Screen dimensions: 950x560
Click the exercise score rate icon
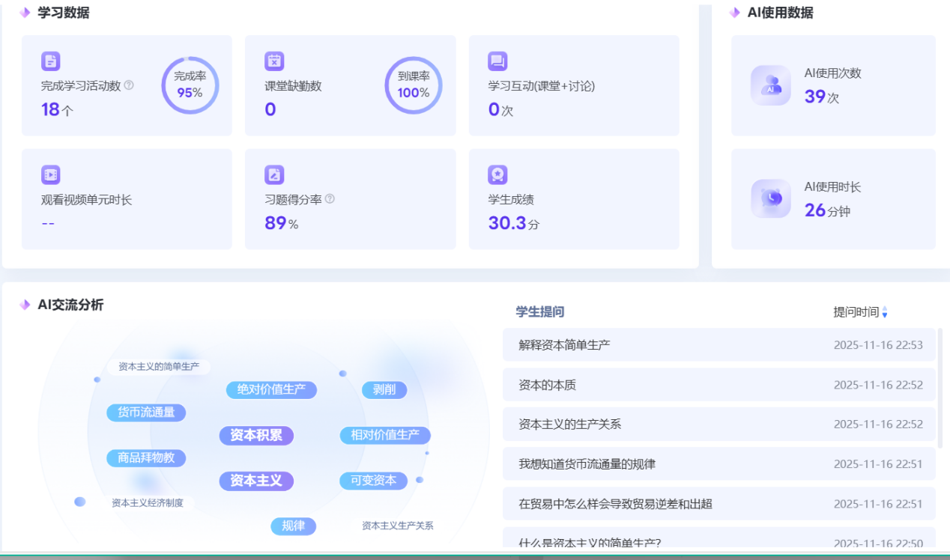(x=274, y=175)
